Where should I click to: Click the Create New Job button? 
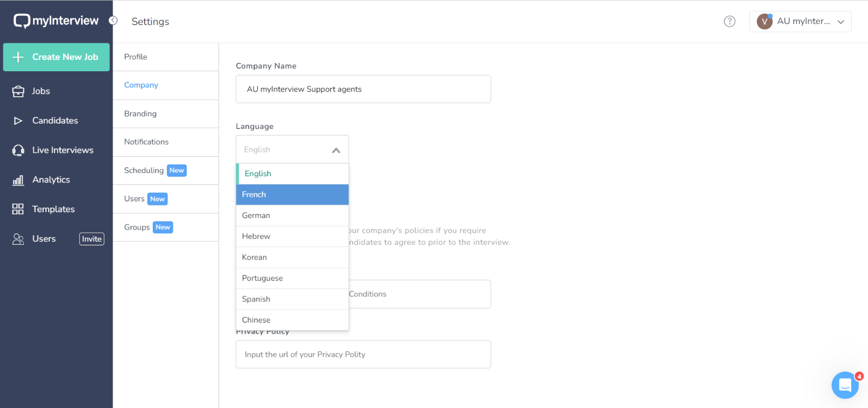[x=57, y=57]
